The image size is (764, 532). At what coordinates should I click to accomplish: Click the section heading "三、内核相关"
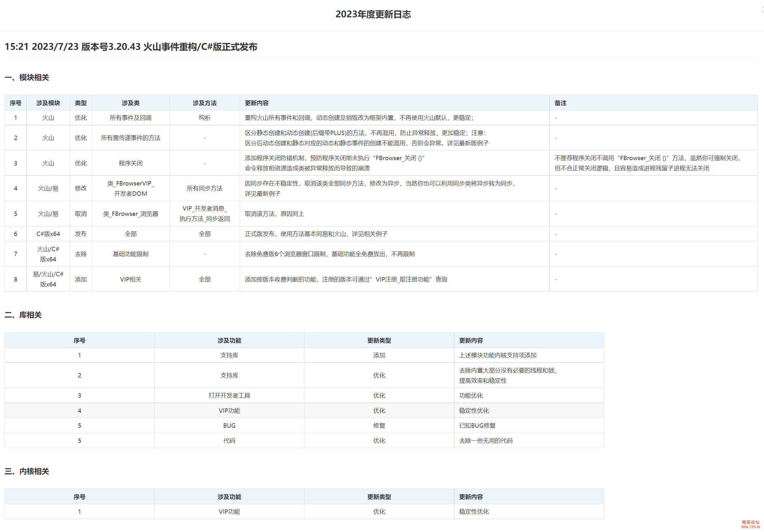coord(27,471)
